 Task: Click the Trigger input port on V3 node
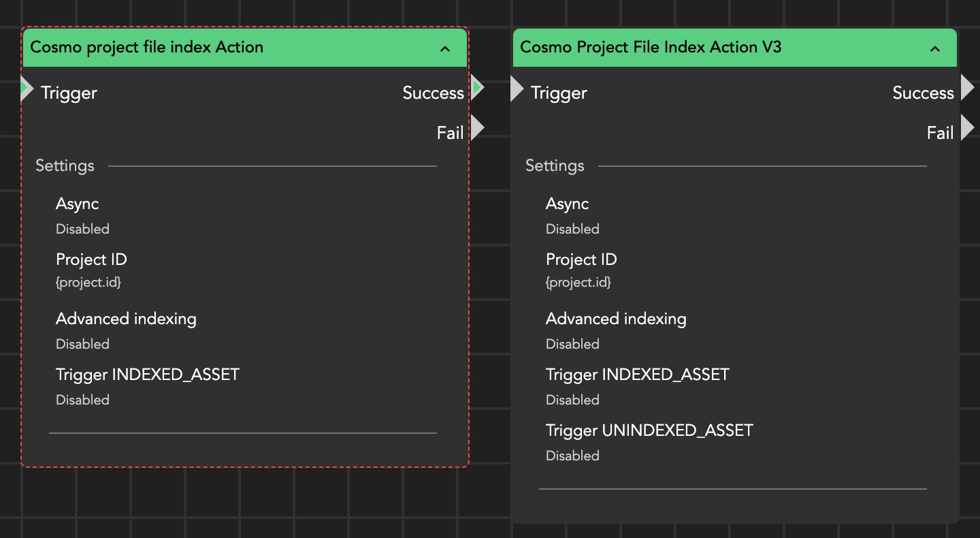click(x=517, y=89)
